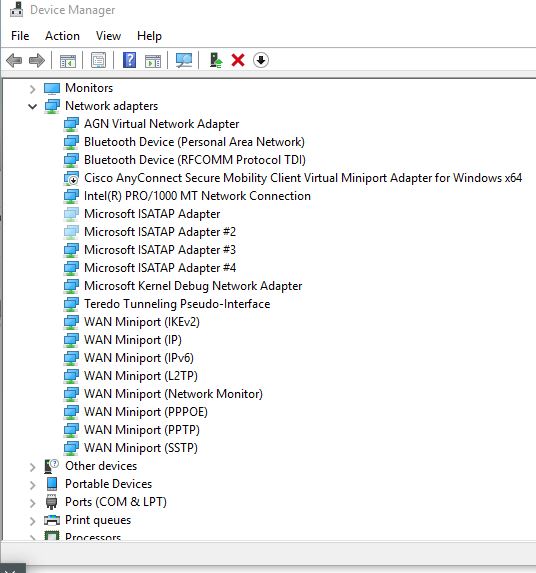Screen dimensions: 536x573
Task: Expand the Monitors category
Action: pos(33,88)
